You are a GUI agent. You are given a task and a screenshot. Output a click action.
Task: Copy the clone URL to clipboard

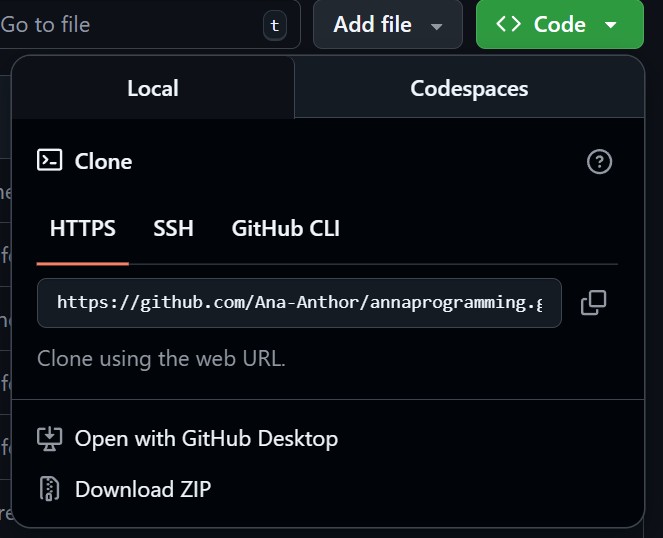(x=593, y=303)
